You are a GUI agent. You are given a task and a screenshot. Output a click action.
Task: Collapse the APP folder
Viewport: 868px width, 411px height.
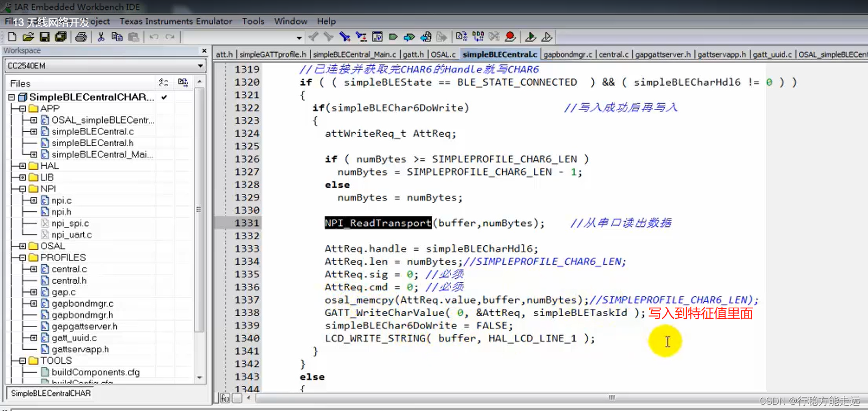(23, 109)
